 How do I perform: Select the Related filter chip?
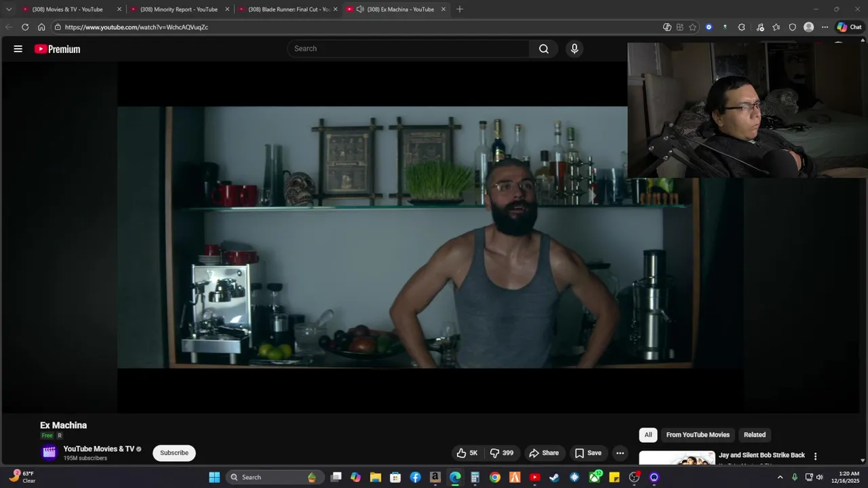(755, 435)
